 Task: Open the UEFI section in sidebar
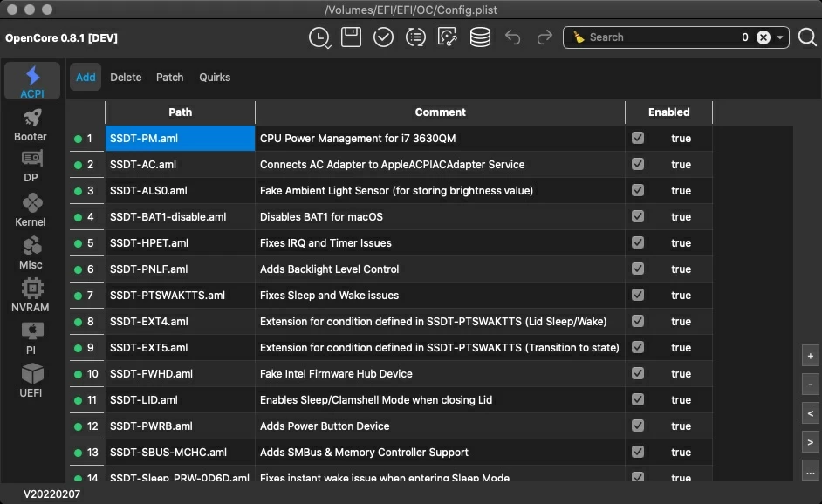tap(31, 381)
